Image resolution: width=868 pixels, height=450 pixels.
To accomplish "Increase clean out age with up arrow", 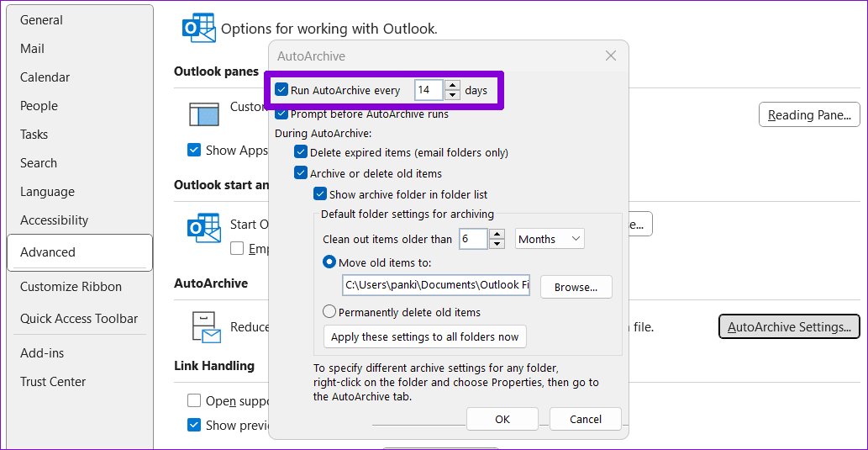I will tap(497, 234).
